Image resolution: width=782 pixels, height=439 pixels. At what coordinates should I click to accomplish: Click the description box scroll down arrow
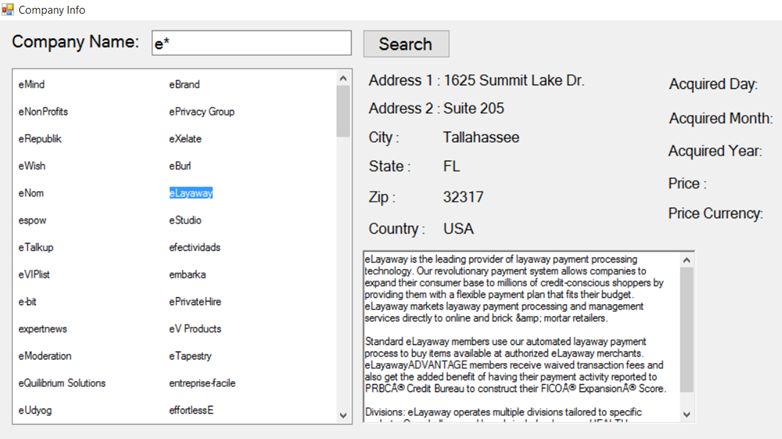[686, 414]
